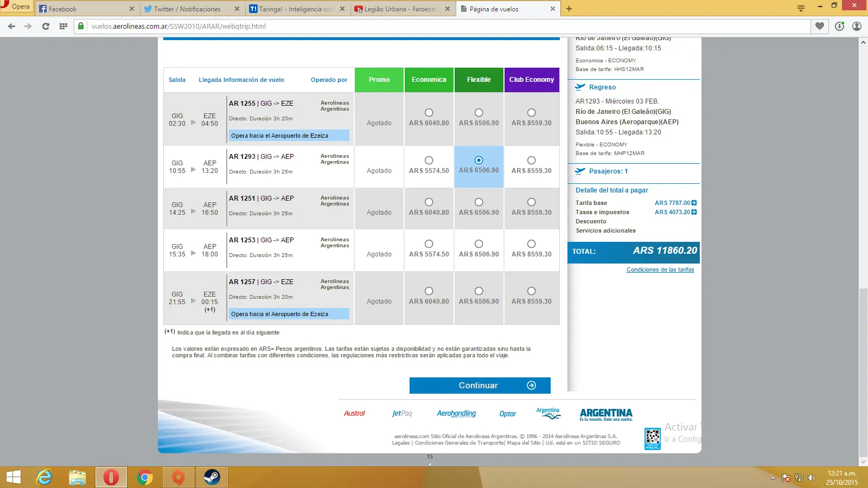The height and width of the screenshot is (488, 868).
Task: Open Condiciones de las tarifas link
Action: point(660,269)
